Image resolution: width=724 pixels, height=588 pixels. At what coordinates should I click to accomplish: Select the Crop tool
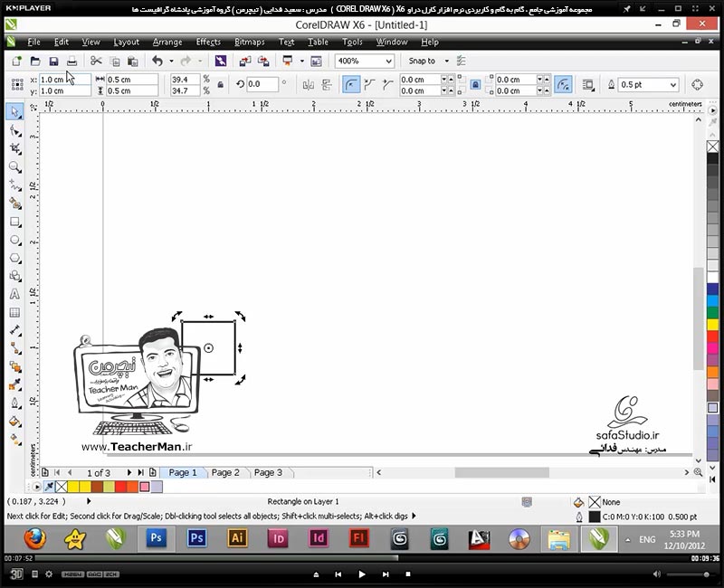coord(14,148)
